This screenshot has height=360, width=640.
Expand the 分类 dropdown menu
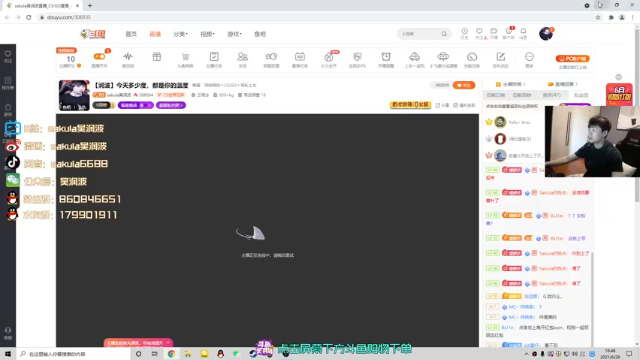[180, 34]
